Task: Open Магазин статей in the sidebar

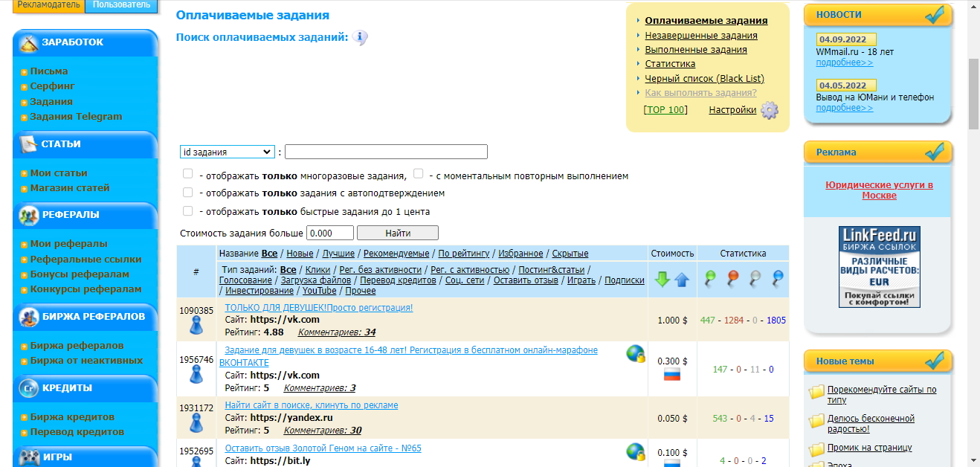Action: [x=70, y=188]
